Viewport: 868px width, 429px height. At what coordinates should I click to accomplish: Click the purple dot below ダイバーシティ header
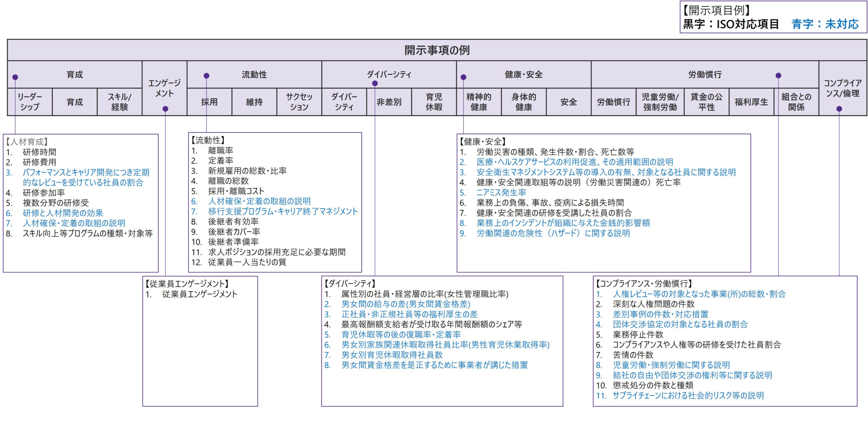pos(375,83)
